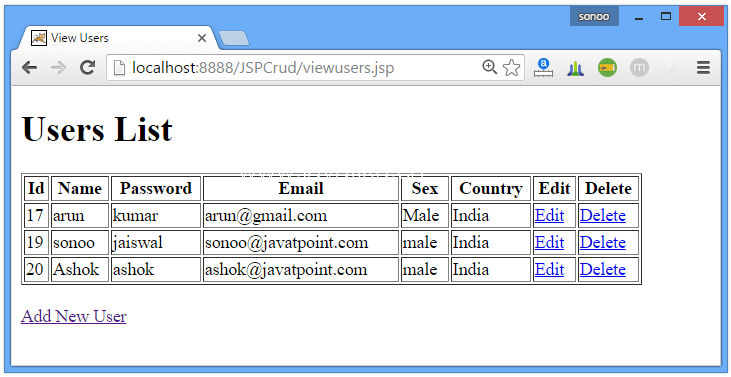This screenshot has height=377, width=731.
Task: Click the Email column header
Action: tap(301, 188)
